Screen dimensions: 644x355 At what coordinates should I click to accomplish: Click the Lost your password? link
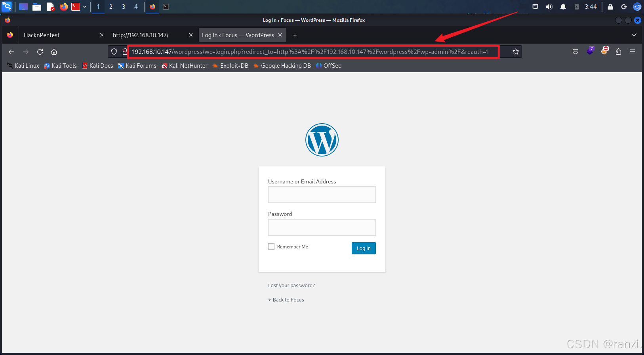(292, 285)
